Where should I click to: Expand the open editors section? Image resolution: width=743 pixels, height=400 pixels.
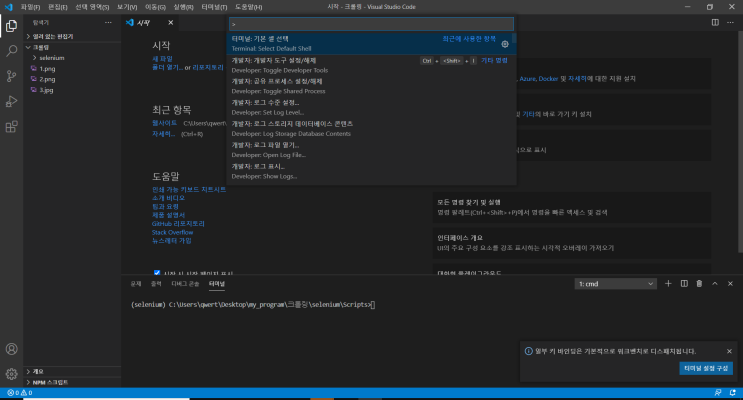click(x=72, y=36)
